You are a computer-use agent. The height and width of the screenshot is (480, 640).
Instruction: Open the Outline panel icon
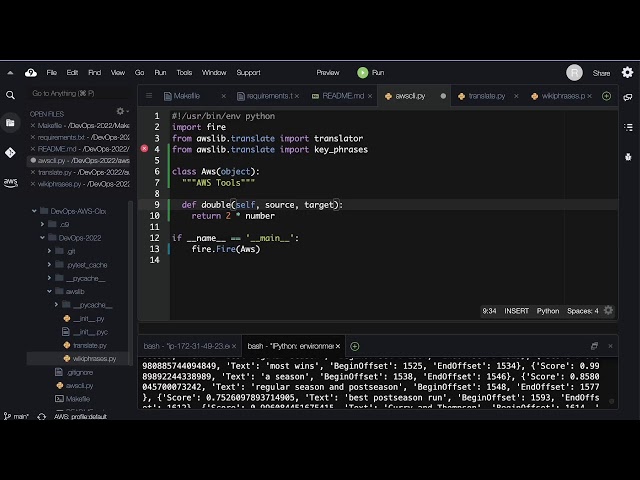628,127
